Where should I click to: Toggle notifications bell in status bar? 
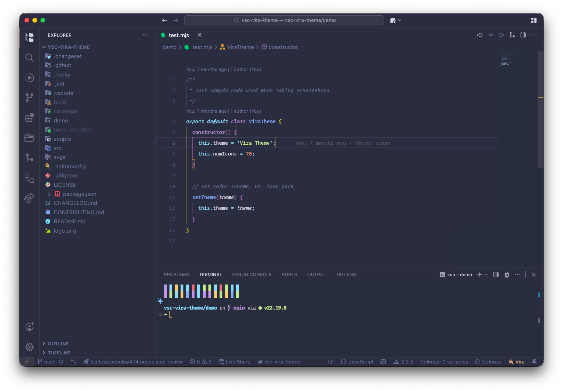(x=534, y=362)
